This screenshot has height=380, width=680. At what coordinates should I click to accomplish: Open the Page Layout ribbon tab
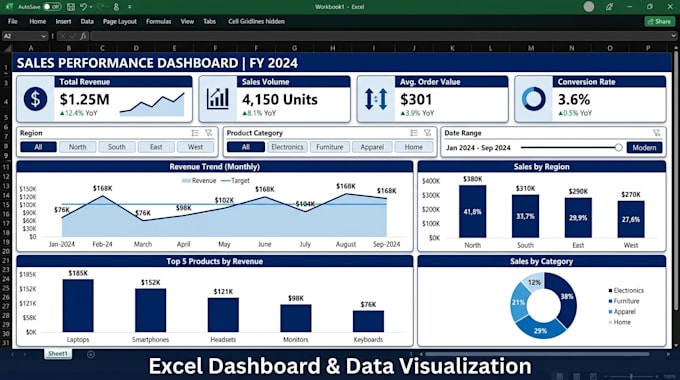click(120, 21)
